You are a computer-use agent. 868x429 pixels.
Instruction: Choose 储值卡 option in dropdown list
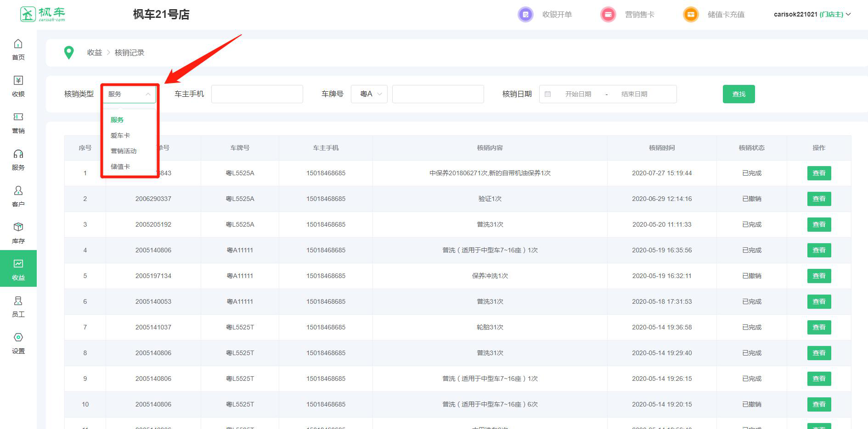click(120, 167)
